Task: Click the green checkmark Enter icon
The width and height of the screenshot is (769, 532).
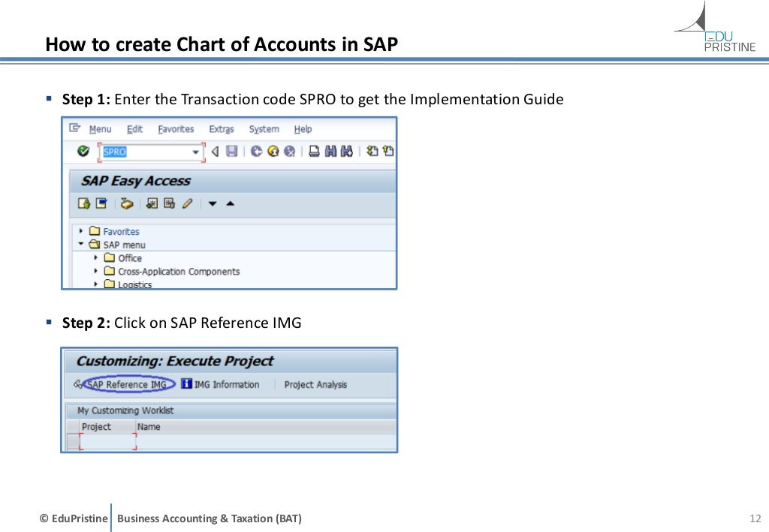Action: 83,151
